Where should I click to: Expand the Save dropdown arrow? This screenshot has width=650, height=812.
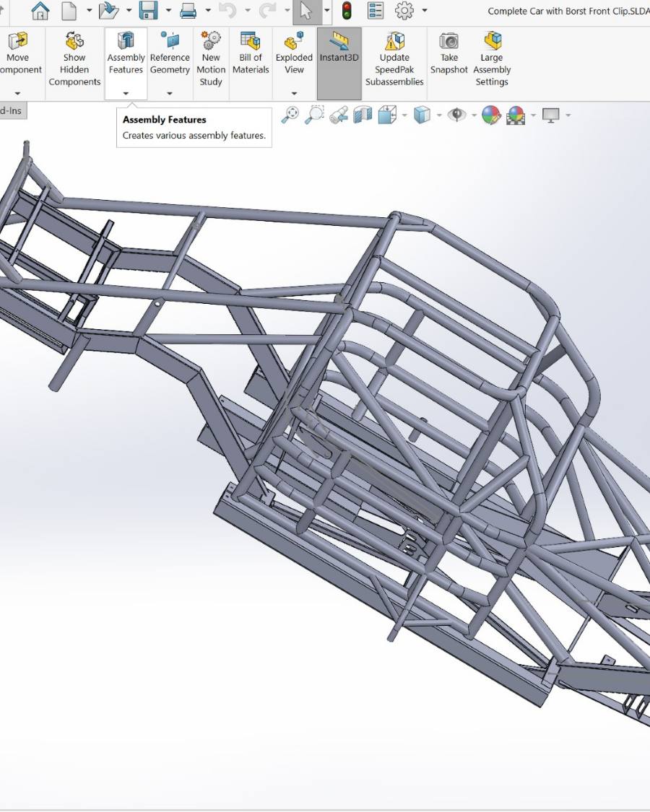pyautogui.click(x=168, y=10)
